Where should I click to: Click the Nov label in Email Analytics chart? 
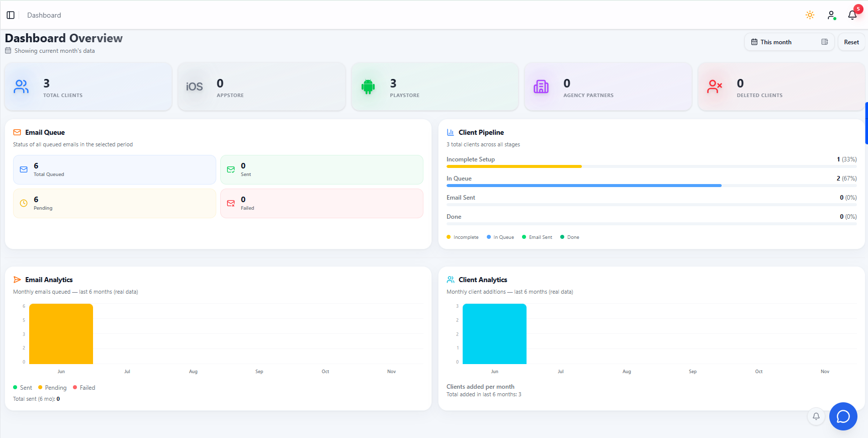tap(392, 372)
